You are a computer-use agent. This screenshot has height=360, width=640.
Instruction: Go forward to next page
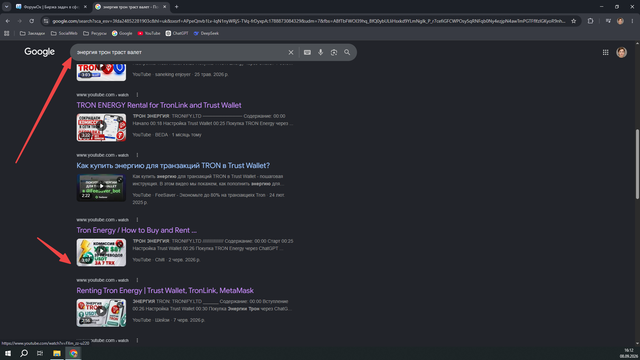coord(20,21)
